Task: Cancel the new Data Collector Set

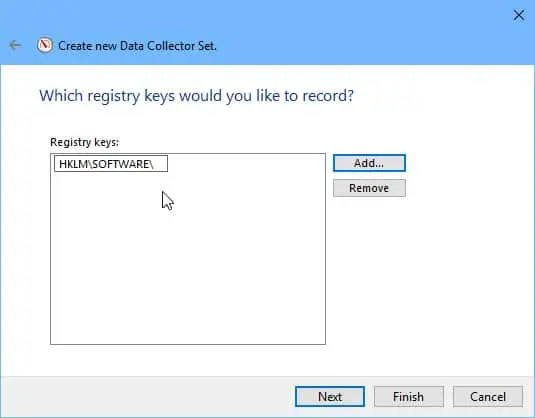Action: pyautogui.click(x=488, y=397)
